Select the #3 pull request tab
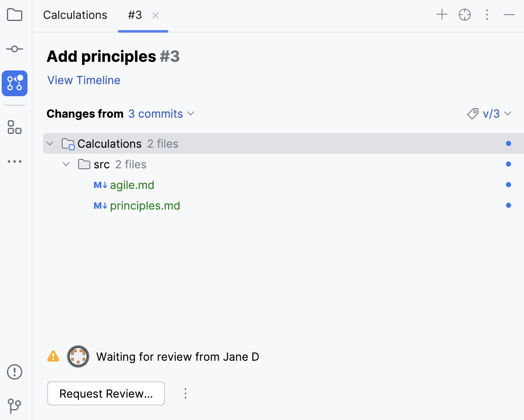 click(x=134, y=15)
